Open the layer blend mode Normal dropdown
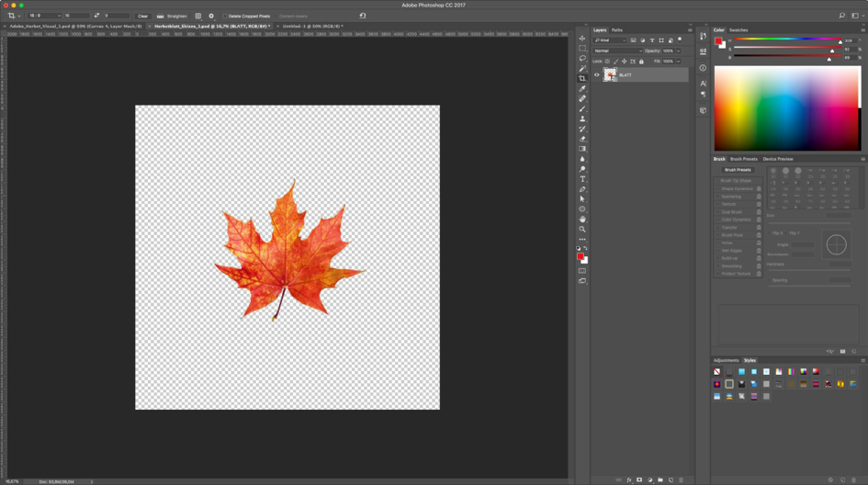The height and width of the screenshot is (485, 868). (x=616, y=51)
